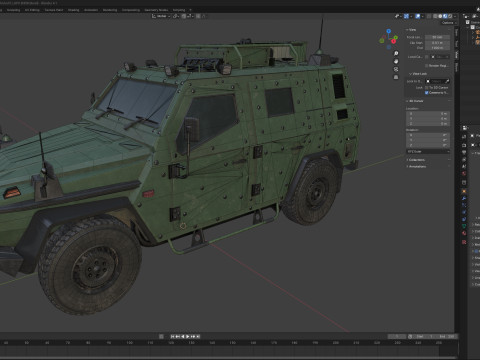
Task: Enable the Render Region checkbox
Action: 427,66
